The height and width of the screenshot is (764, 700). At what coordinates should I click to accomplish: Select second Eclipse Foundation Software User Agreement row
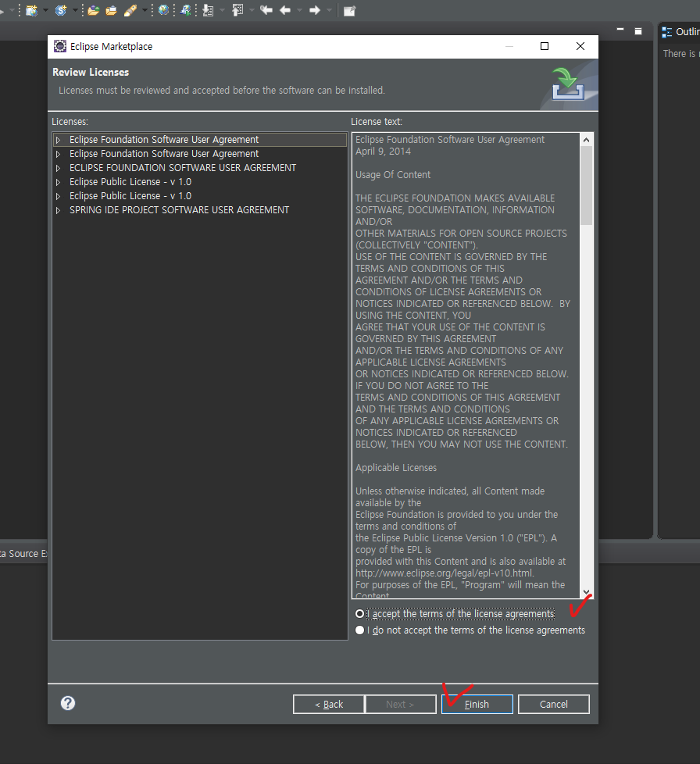200,154
